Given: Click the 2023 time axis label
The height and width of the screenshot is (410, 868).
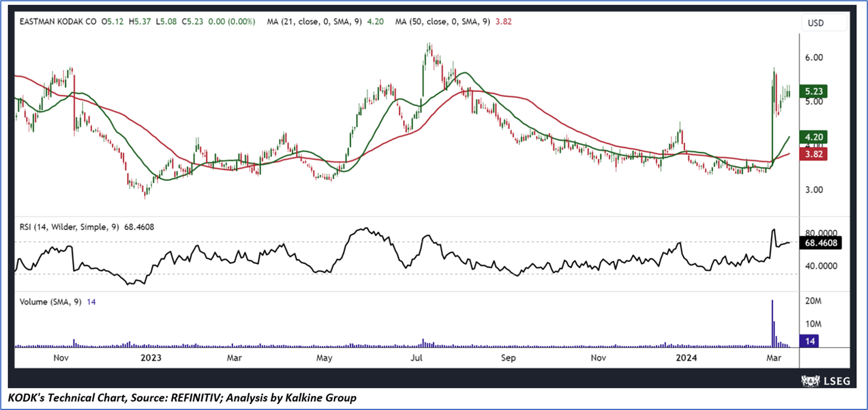Looking at the screenshot, I should pyautogui.click(x=151, y=358).
